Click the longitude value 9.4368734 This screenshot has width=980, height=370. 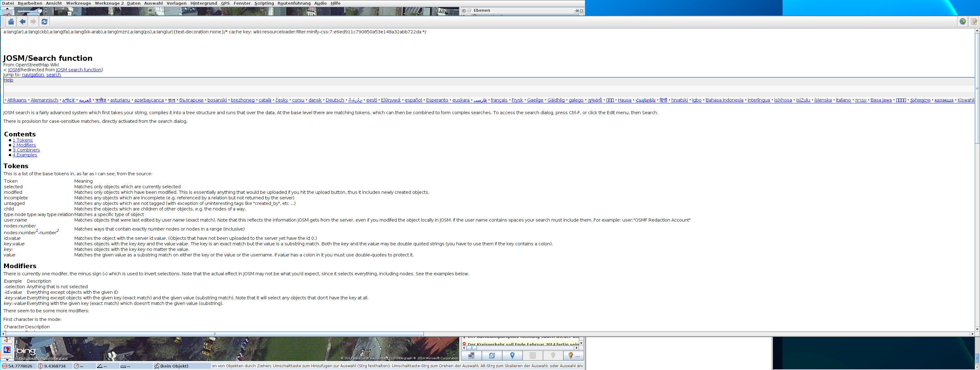[x=55, y=366]
